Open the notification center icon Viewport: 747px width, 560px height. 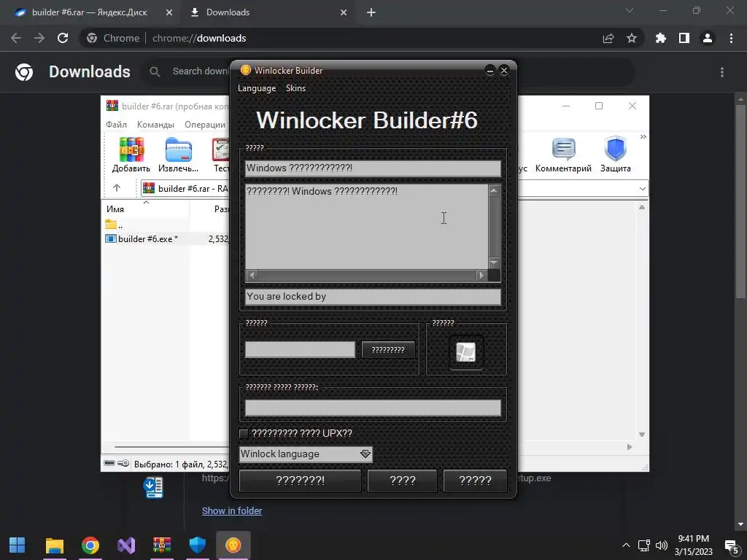[x=731, y=547]
